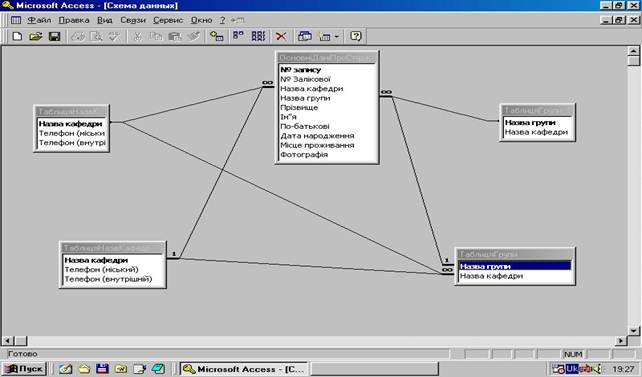Click the Uk keyboard language indicator in tray
This screenshot has height=377, width=642.
click(572, 369)
